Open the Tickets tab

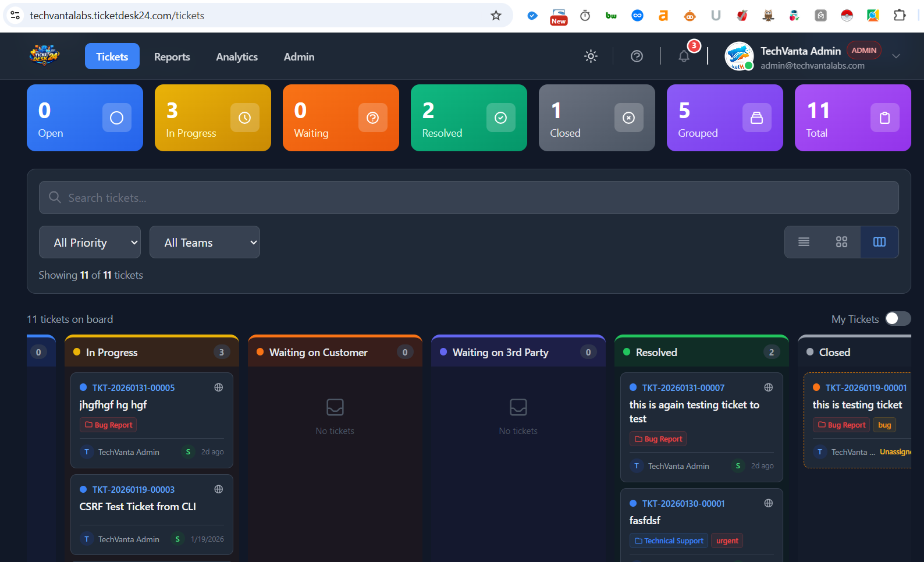click(112, 56)
